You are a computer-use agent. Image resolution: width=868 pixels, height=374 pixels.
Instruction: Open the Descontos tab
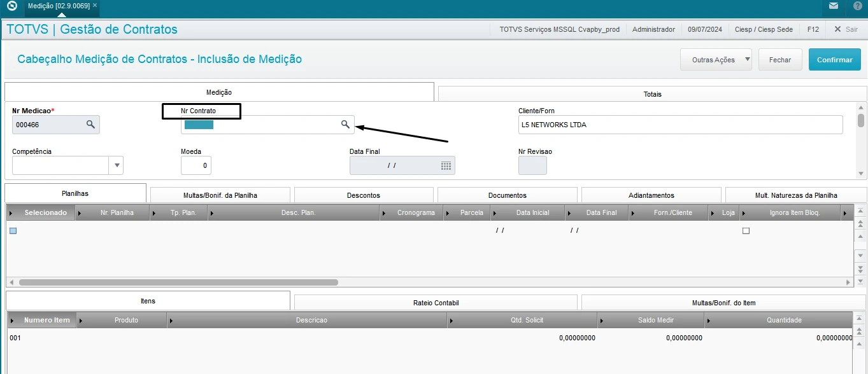[x=363, y=195]
